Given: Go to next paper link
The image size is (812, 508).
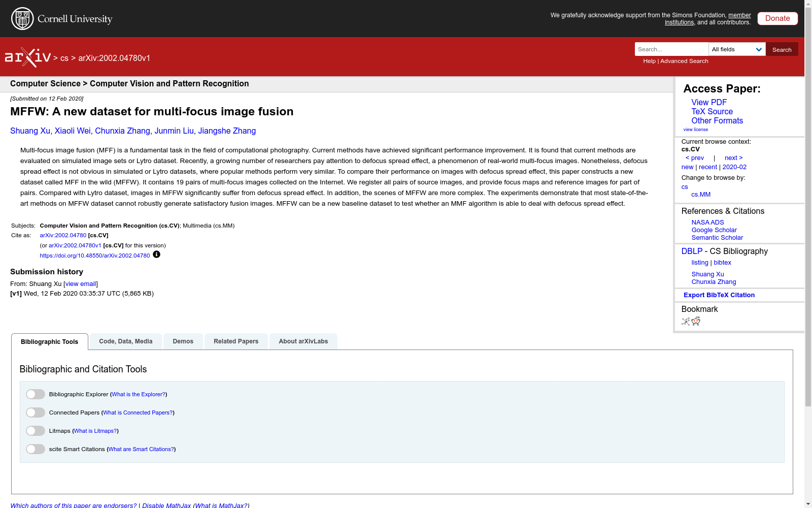Looking at the screenshot, I should [734, 158].
